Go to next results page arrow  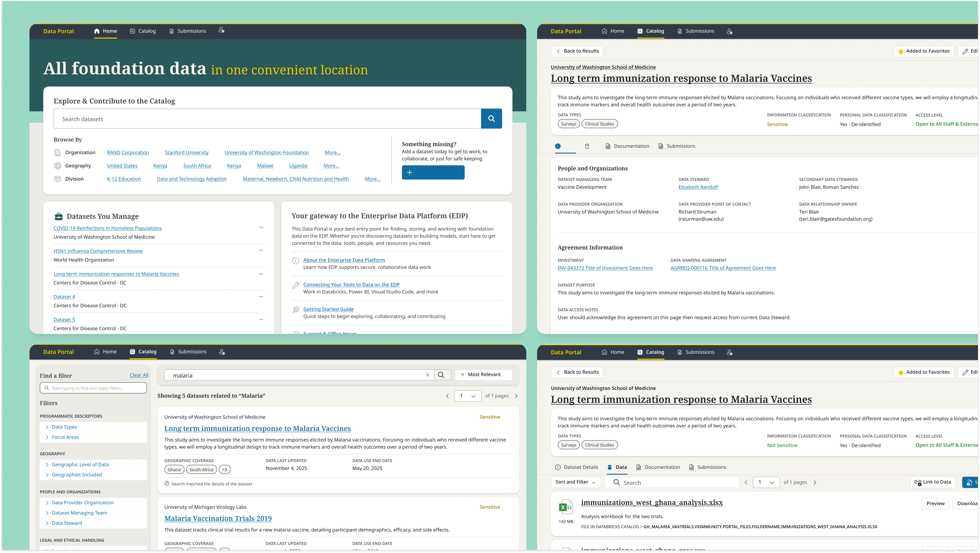pos(516,396)
